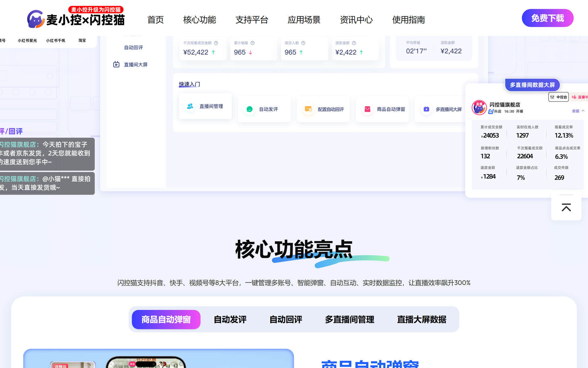
Task: Click the 多直播间大屏 purple video icon
Action: 426,109
